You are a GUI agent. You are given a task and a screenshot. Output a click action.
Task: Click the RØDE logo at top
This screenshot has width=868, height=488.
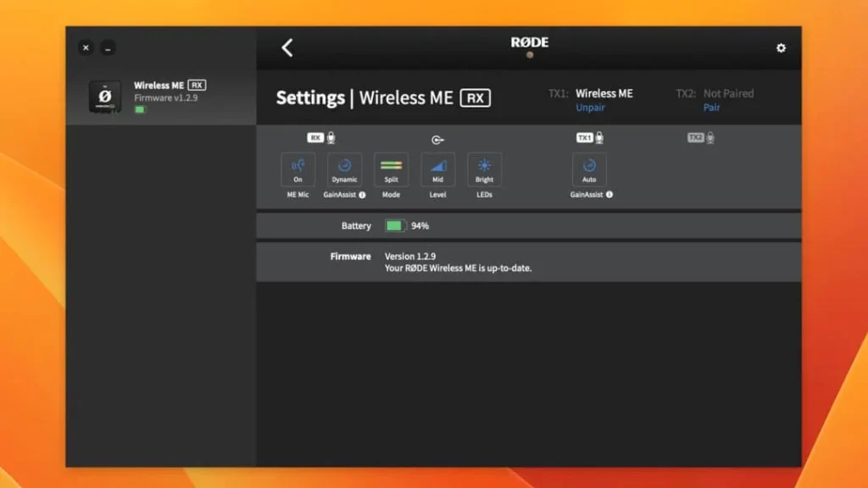pos(530,42)
